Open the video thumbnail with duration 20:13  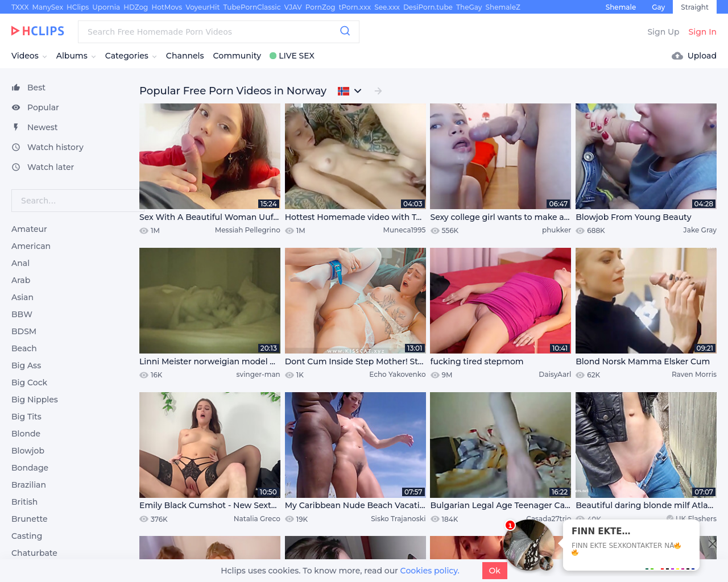(x=210, y=301)
